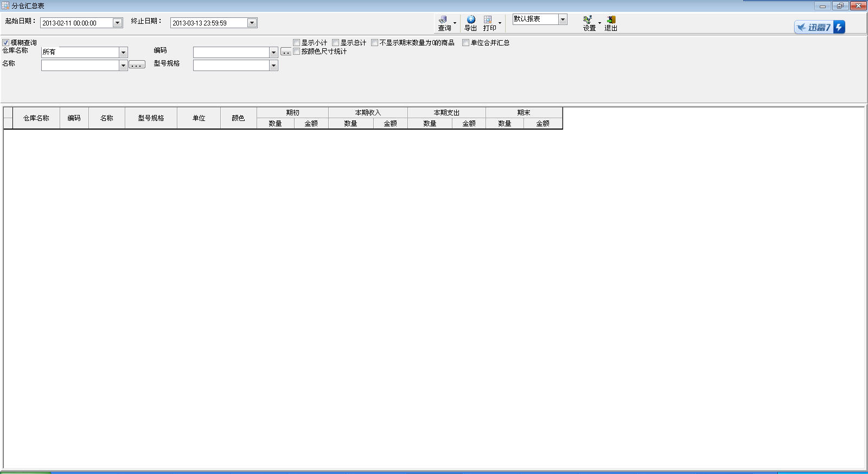This screenshot has width=868, height=474.
Task: Enable the 显示总计 checkbox
Action: click(335, 42)
